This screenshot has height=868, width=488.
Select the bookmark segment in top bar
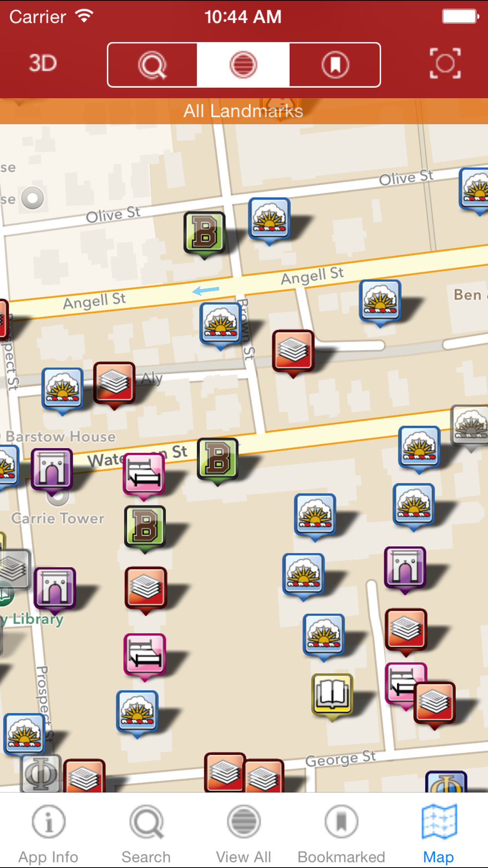335,65
